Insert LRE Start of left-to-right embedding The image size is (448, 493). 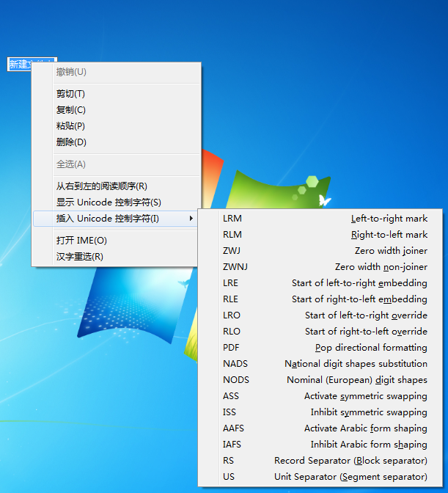325,283
